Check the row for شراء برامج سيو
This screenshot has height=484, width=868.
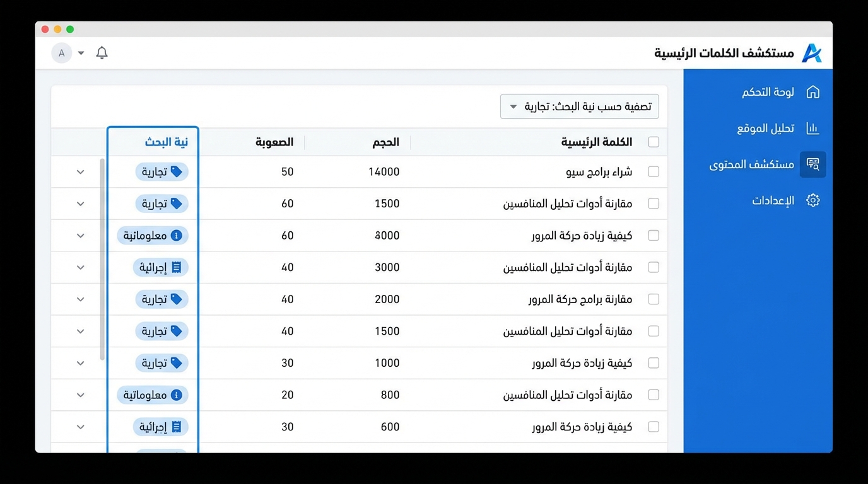(654, 171)
